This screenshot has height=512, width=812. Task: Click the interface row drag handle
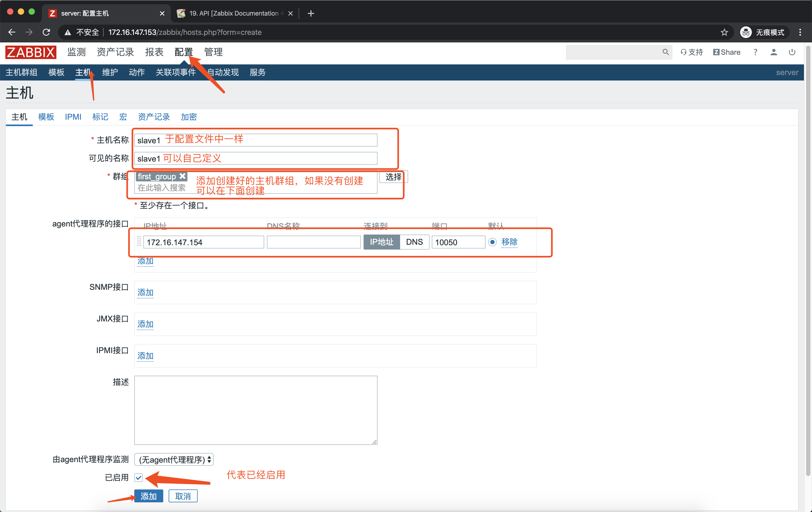tap(139, 241)
